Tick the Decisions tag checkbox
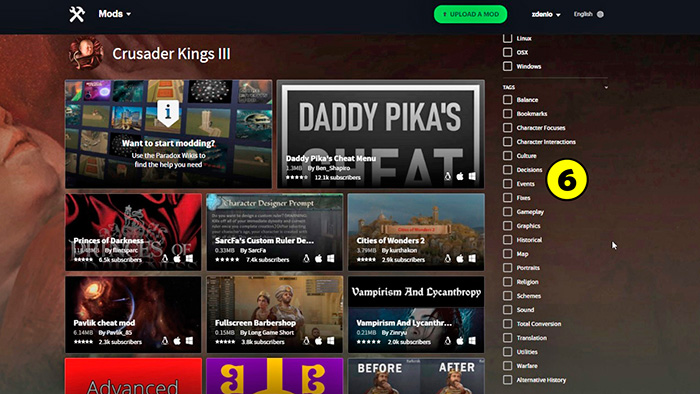The image size is (700, 394). pyautogui.click(x=508, y=170)
